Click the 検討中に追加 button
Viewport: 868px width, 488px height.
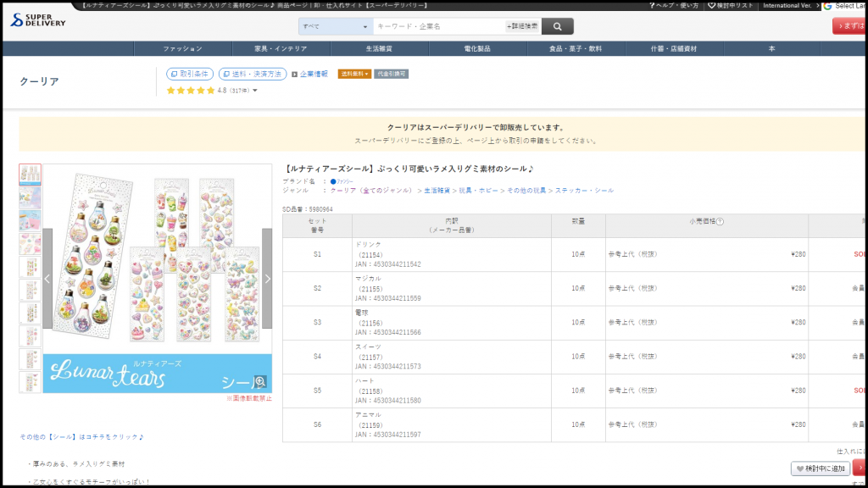click(x=821, y=469)
